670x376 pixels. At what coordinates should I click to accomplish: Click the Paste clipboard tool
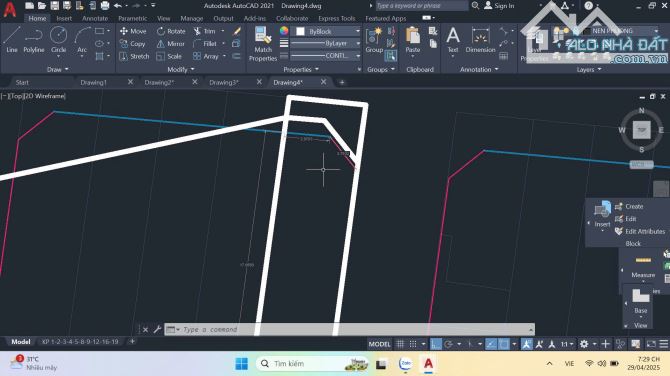pos(413,40)
